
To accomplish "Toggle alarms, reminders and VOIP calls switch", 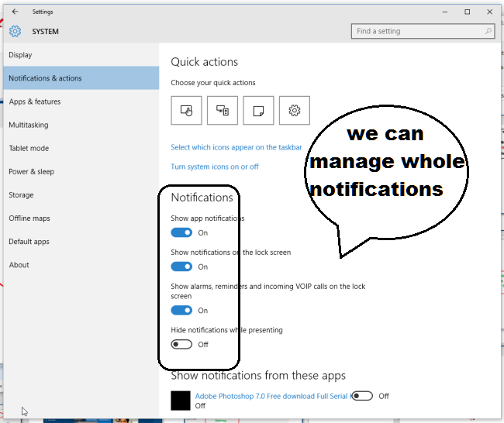I will 181,310.
